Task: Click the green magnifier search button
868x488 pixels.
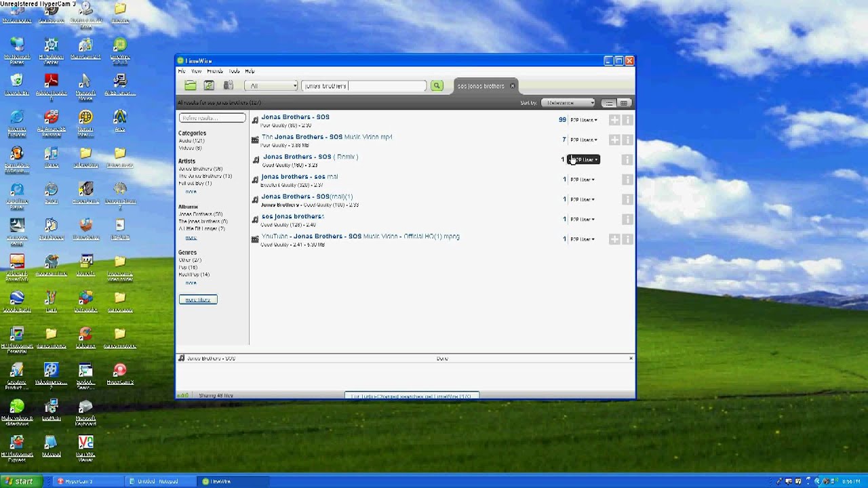Action: click(x=437, y=85)
